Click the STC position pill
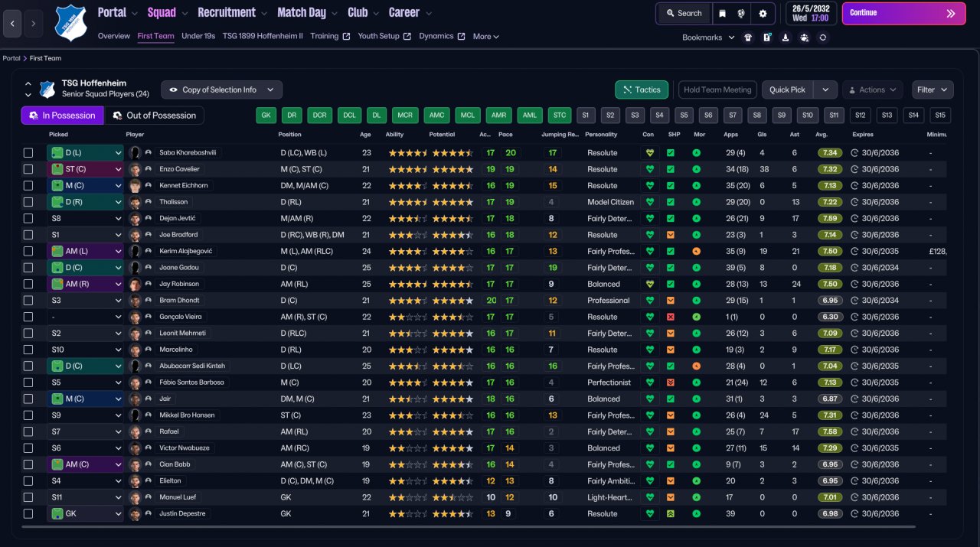Screen dimensions: 980x547 click(560, 116)
